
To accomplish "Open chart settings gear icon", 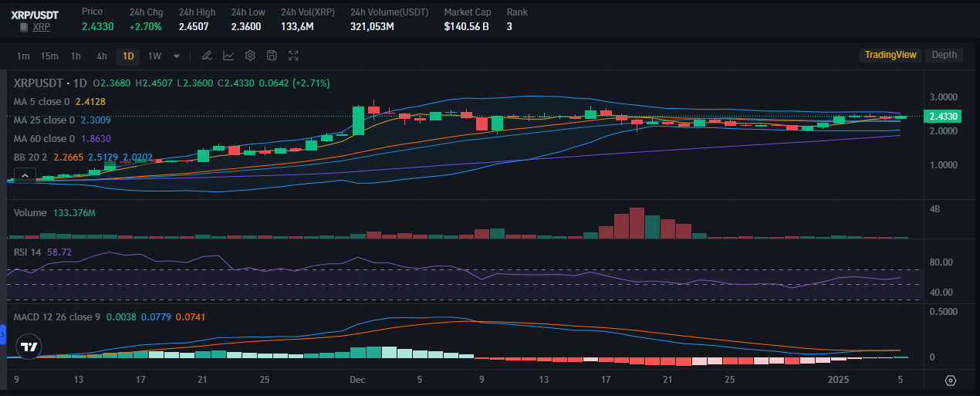I will coord(250,56).
